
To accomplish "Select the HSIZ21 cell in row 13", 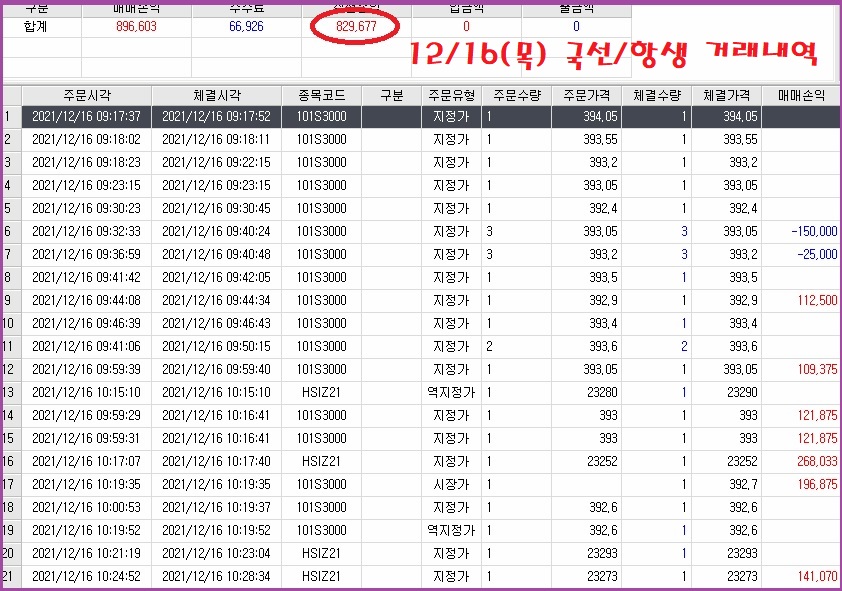I will pyautogui.click(x=321, y=392).
